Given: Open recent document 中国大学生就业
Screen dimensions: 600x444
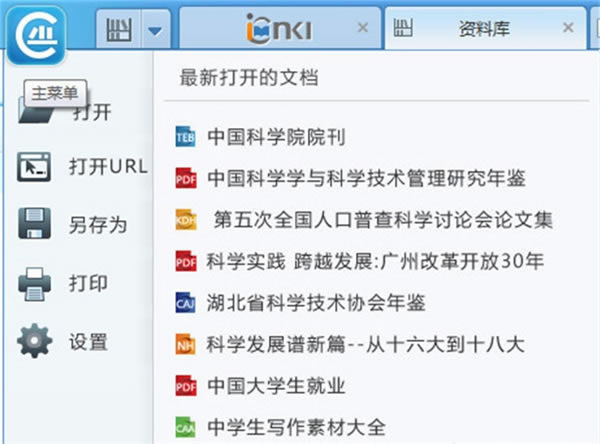Looking at the screenshot, I should pyautogui.click(x=276, y=386).
